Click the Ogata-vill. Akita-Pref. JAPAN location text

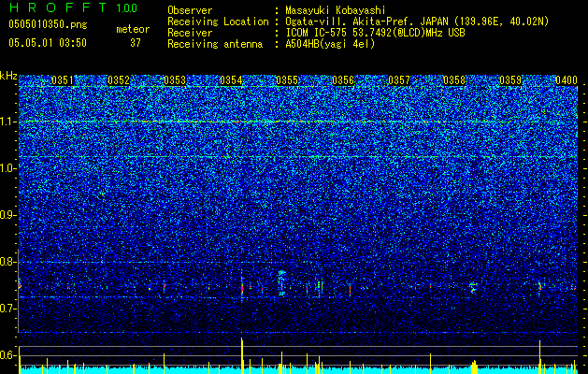coord(417,22)
